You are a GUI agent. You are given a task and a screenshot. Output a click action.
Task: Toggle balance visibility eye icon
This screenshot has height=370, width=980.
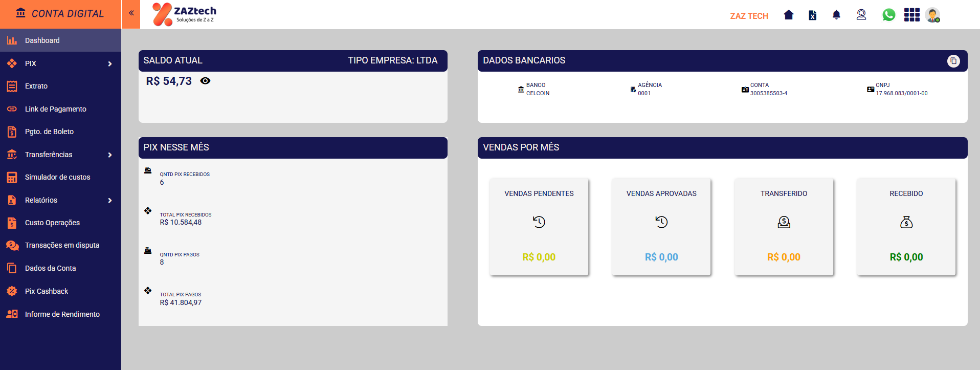pyautogui.click(x=205, y=81)
